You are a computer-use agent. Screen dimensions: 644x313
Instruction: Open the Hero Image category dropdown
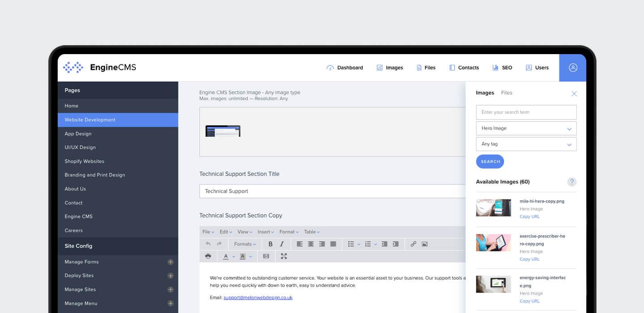coord(526,128)
